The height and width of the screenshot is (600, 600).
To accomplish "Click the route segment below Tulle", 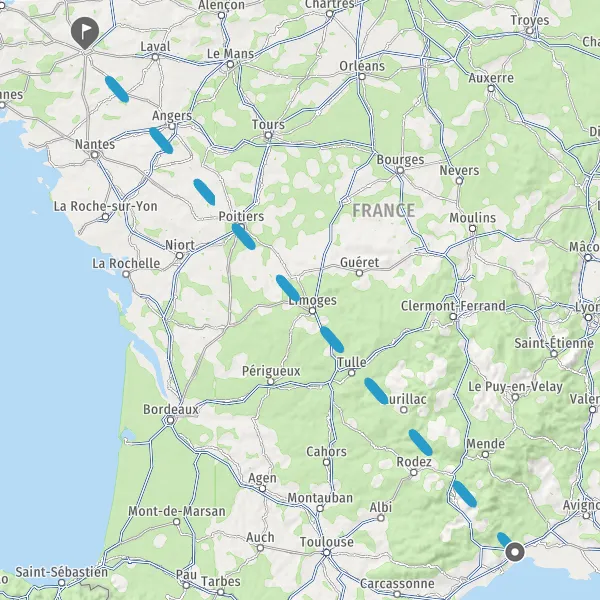I will tap(376, 391).
